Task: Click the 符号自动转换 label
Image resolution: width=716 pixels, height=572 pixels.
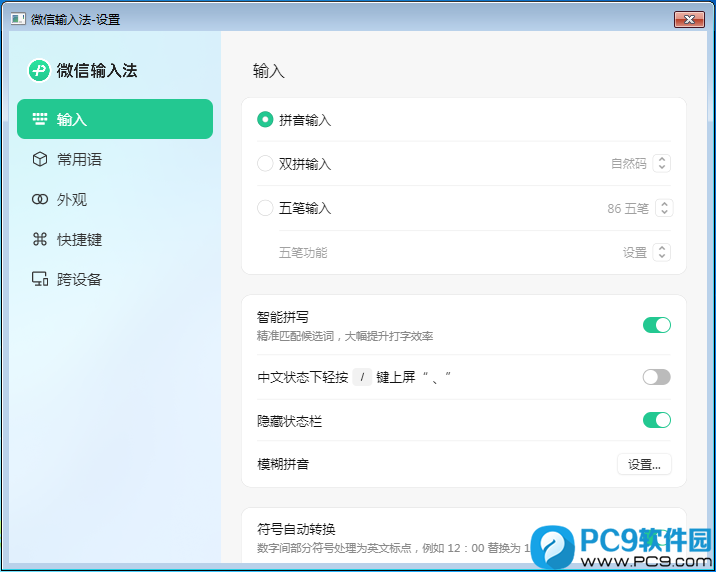Action: pyautogui.click(x=296, y=529)
